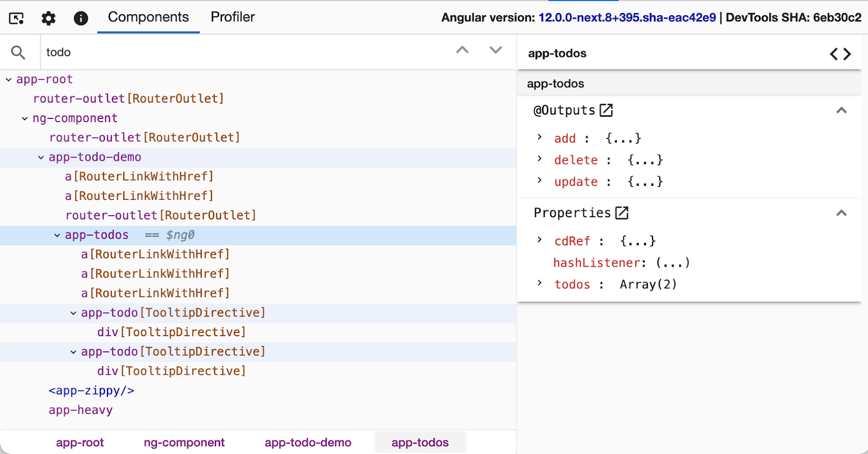Viewport: 868px width, 454px height.
Task: Click the info circle icon
Action: (x=81, y=18)
